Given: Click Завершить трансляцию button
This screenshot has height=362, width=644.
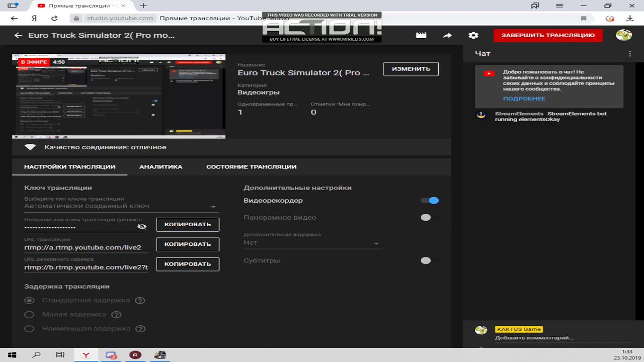Looking at the screenshot, I should 548,35.
